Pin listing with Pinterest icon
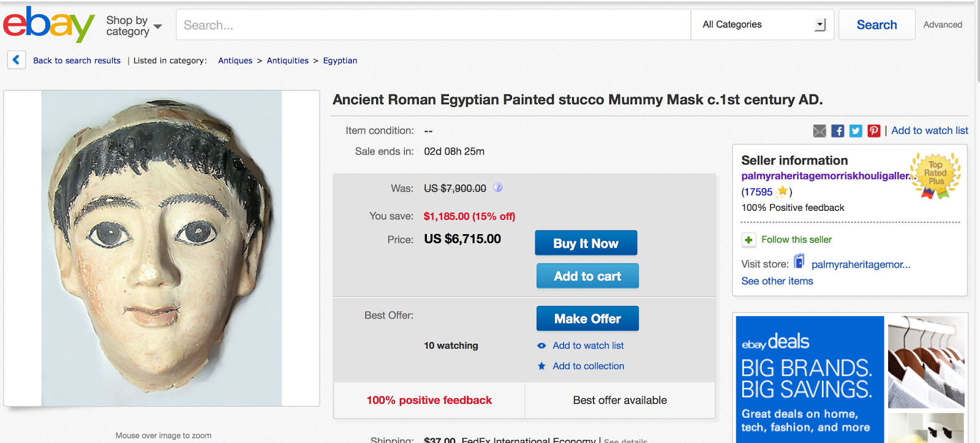This screenshot has width=980, height=443. [874, 131]
